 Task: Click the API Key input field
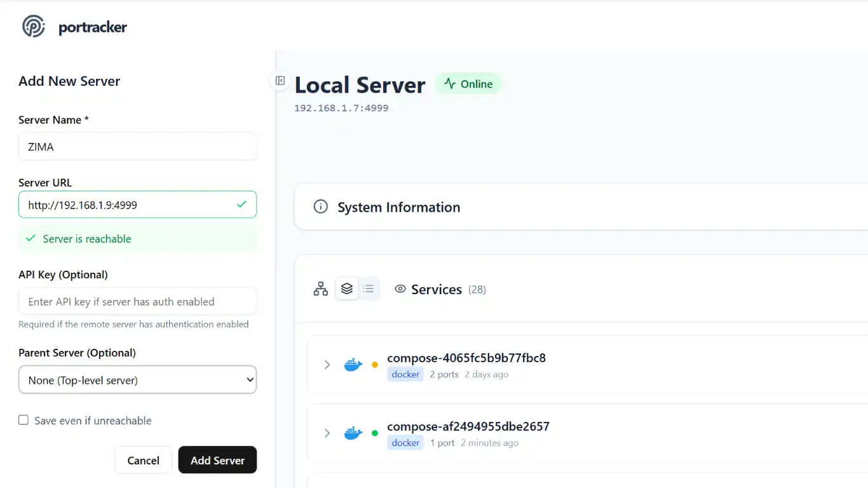click(137, 301)
